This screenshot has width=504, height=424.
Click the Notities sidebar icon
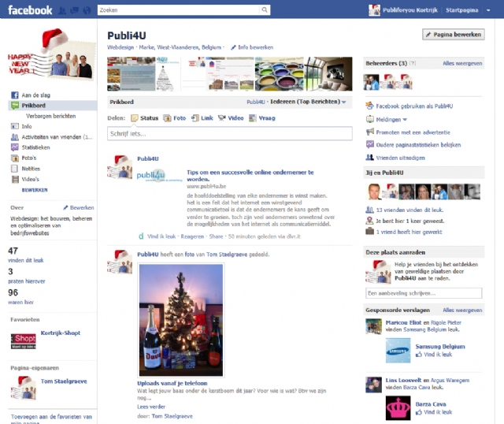coord(15,169)
